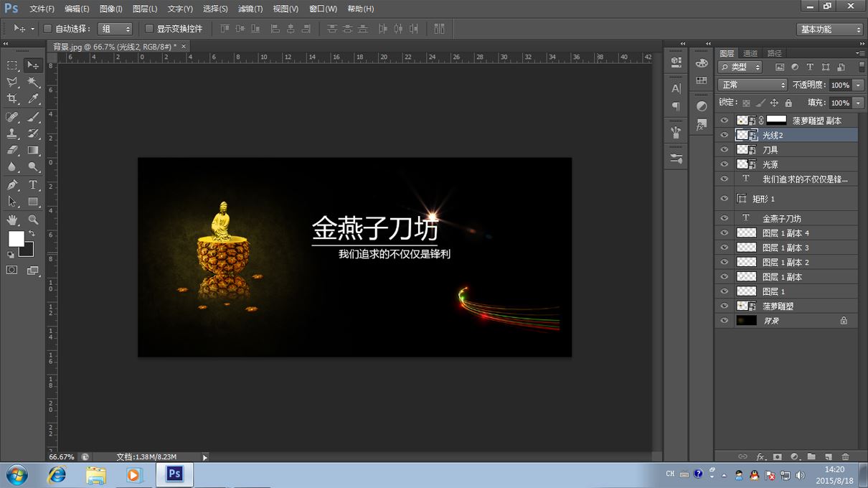Screen dimensions: 868x488
Task: Open the 文件(F) menu
Action: [x=42, y=9]
